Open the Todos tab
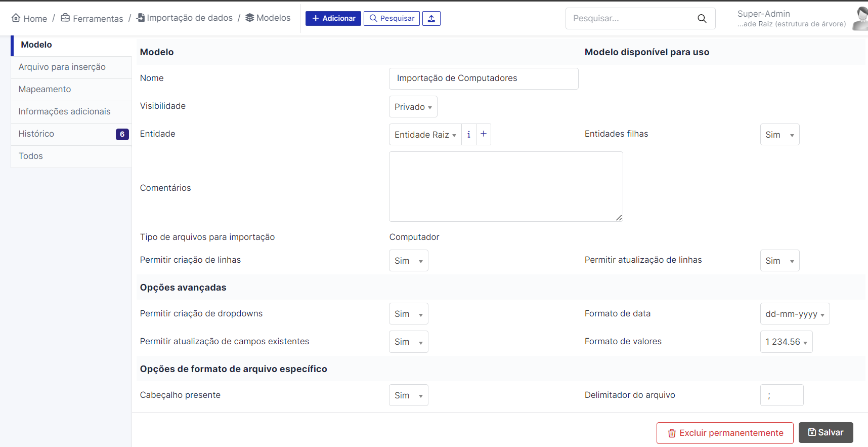Screen dimensions: 868x447 click(x=71, y=156)
